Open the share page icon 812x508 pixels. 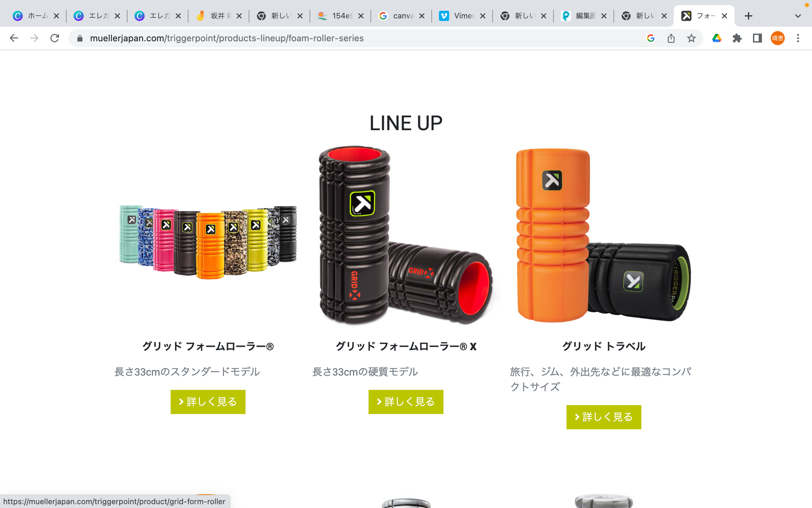click(x=671, y=38)
